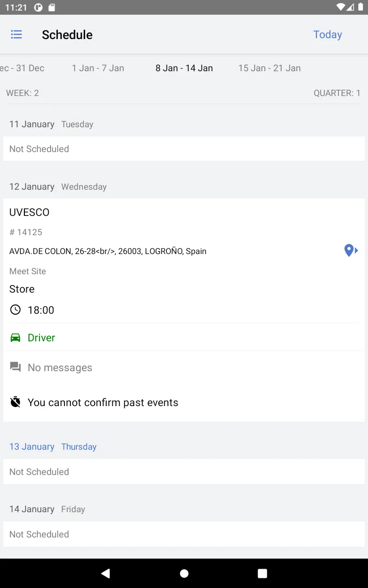
Task: Tap the Android home circle button
Action: pos(184,573)
